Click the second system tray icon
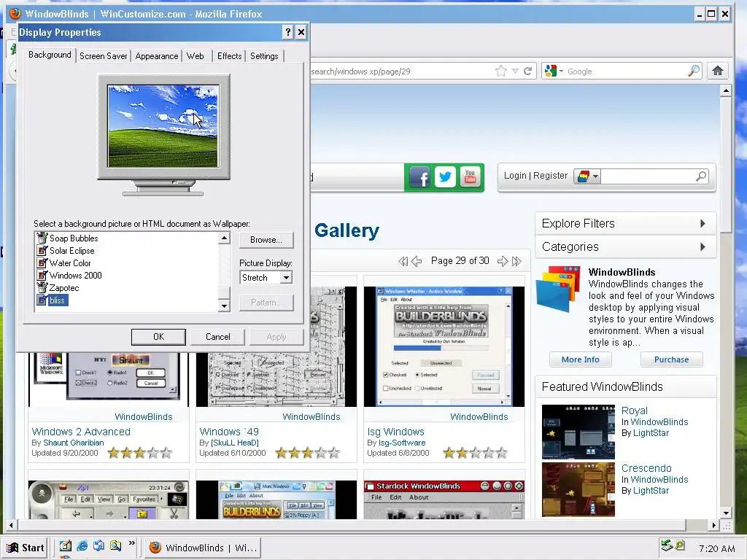The height and width of the screenshot is (560, 747). 680,545
